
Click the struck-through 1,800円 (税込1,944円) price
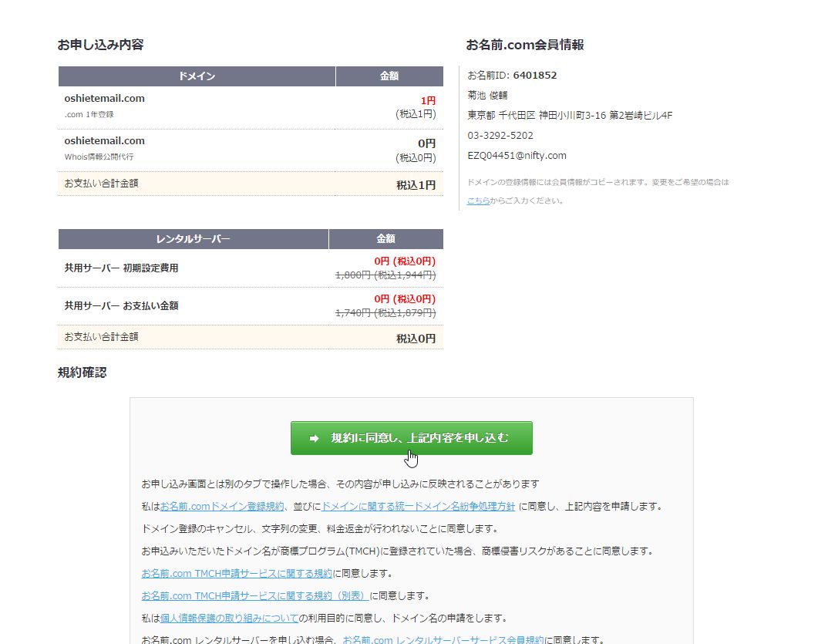point(385,275)
